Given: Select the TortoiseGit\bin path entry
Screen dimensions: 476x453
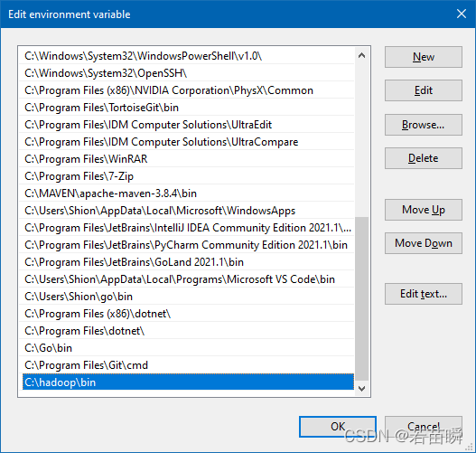Looking at the screenshot, I should tap(187, 108).
